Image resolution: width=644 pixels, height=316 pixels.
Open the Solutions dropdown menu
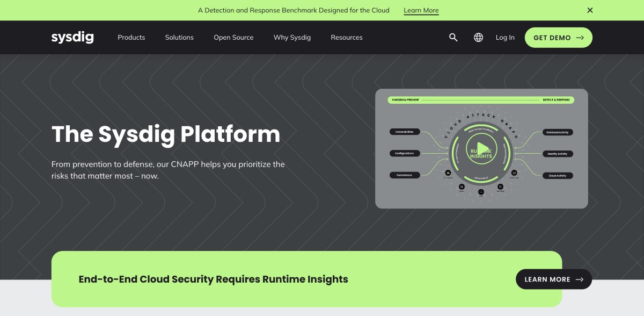coord(179,37)
